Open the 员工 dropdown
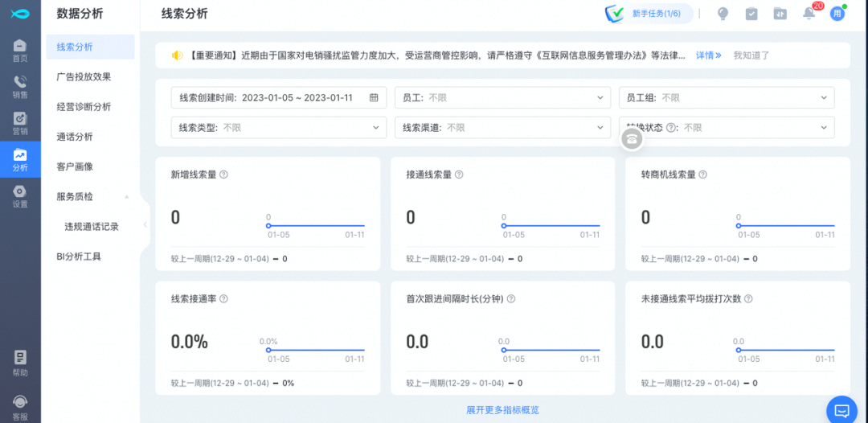This screenshot has width=868, height=423. coord(502,97)
